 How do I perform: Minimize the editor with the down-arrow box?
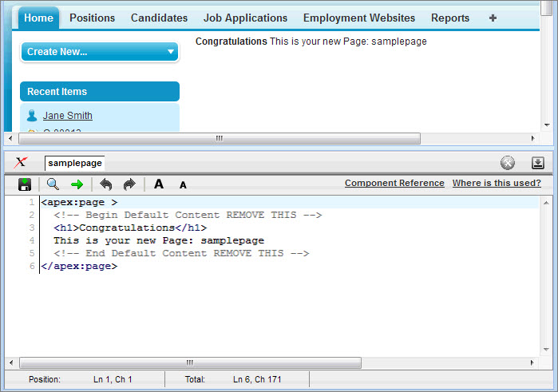point(538,163)
